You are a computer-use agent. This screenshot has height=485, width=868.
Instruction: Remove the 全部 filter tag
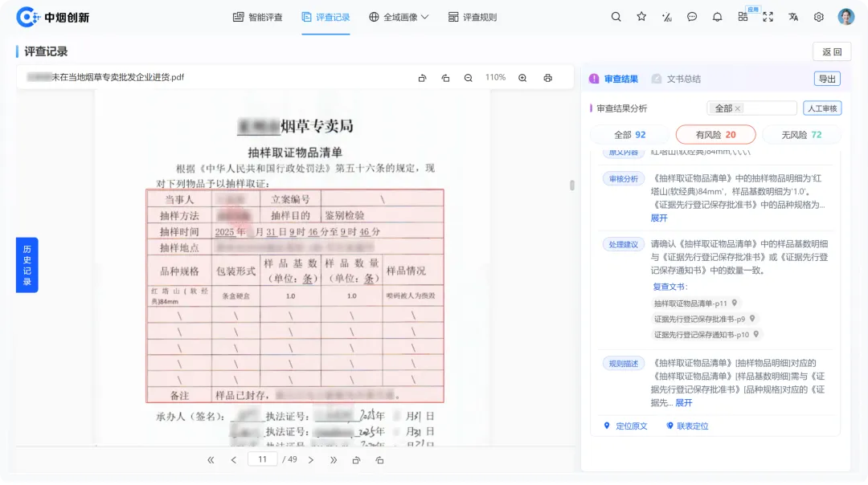(737, 108)
